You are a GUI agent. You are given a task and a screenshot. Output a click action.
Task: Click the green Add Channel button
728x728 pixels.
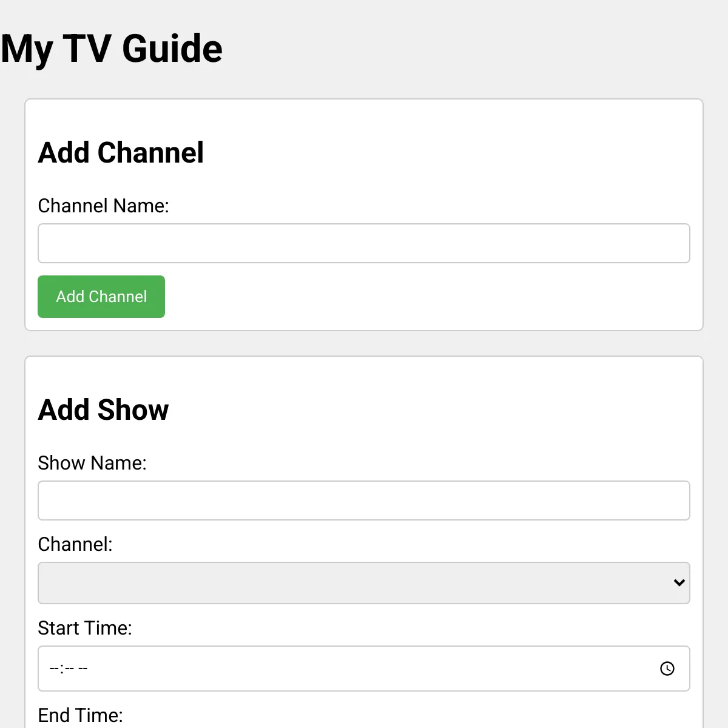coord(101,297)
